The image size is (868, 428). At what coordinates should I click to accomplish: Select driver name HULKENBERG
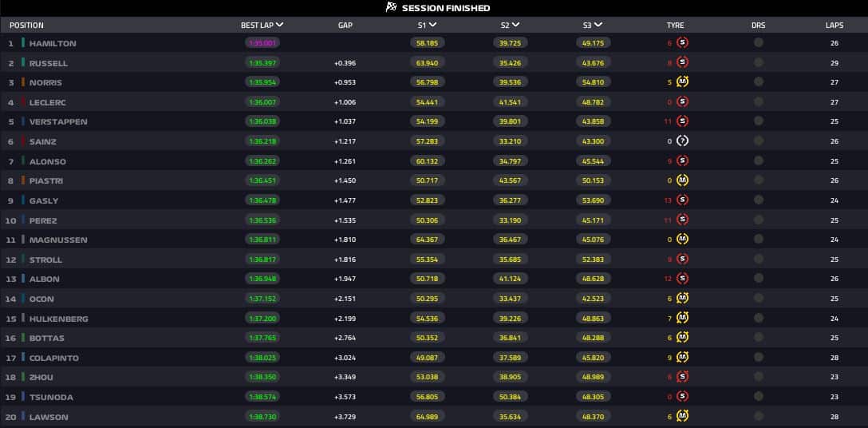point(59,319)
